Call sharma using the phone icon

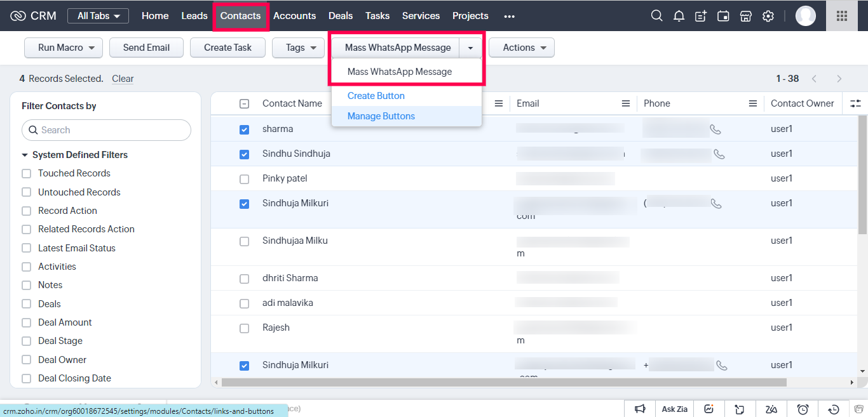[x=715, y=129]
